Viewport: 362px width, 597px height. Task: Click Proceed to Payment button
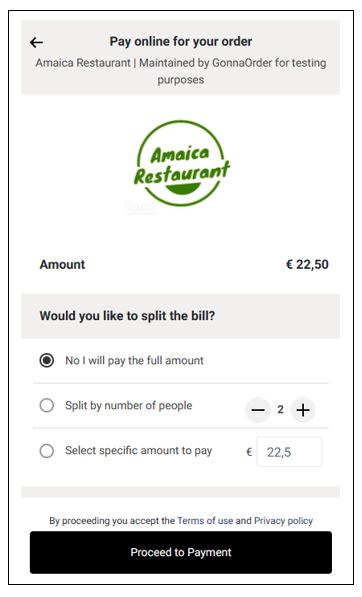[181, 552]
